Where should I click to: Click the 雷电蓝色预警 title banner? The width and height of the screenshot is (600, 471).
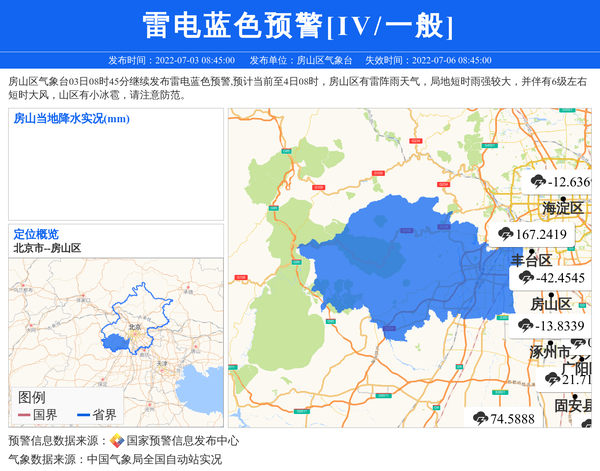299,26
